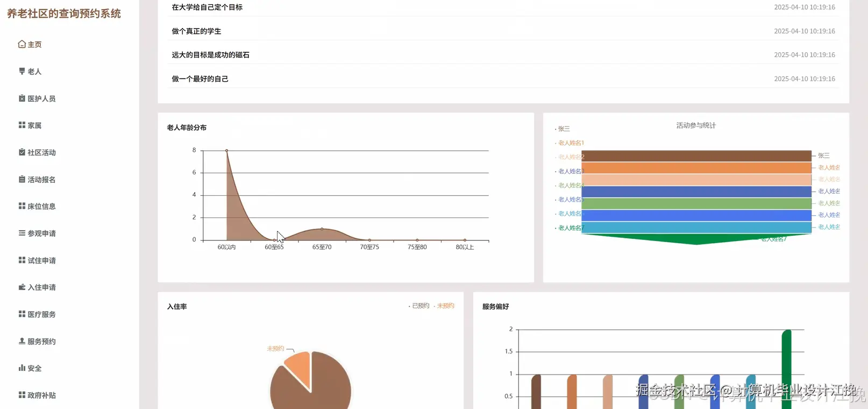Click the clipboard icon beside 社区活动
868x409 pixels.
tap(22, 152)
